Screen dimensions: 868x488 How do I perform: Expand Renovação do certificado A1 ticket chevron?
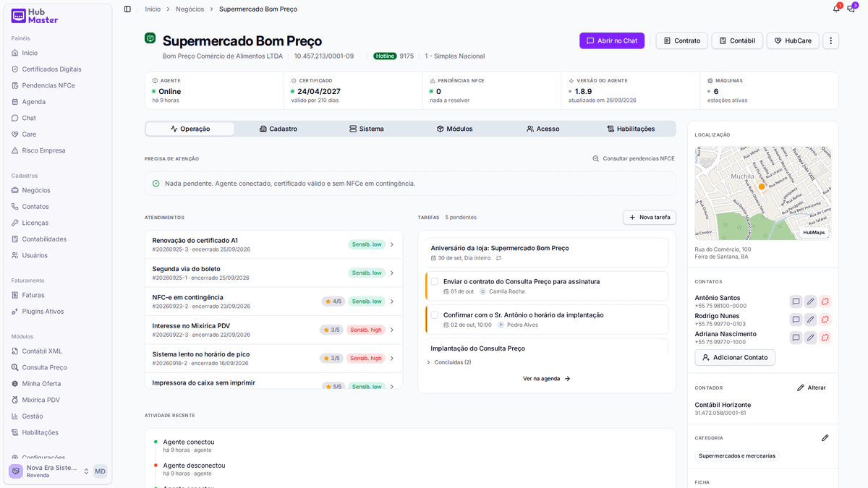point(392,244)
